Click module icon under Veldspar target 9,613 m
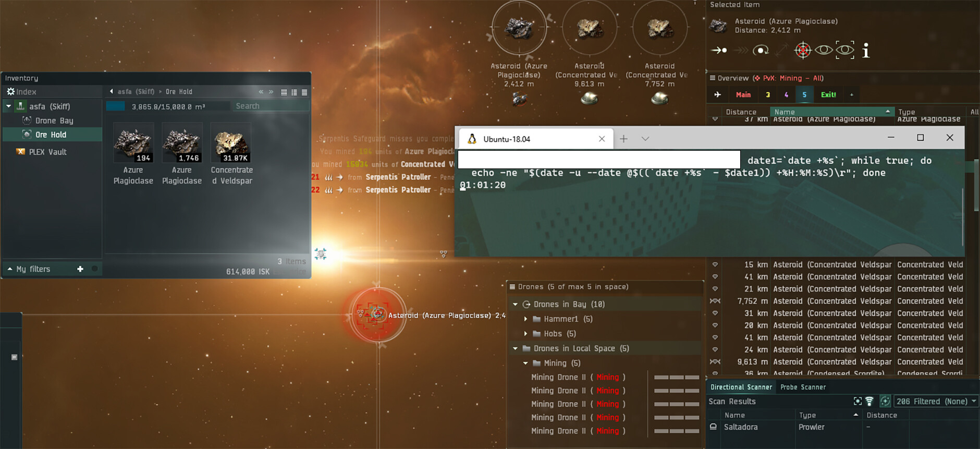This screenshot has height=449, width=980. pyautogui.click(x=589, y=98)
